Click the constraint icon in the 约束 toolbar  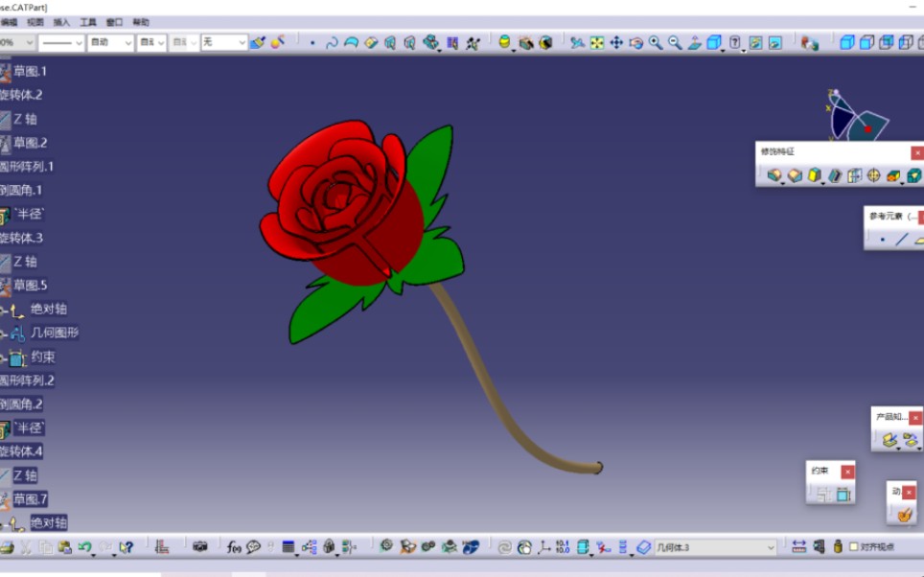tap(843, 494)
